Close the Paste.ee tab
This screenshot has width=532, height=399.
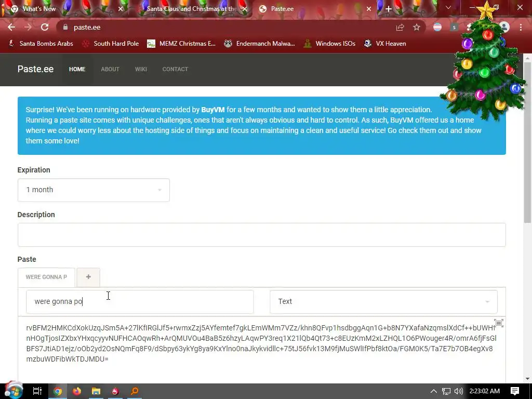coord(369,9)
